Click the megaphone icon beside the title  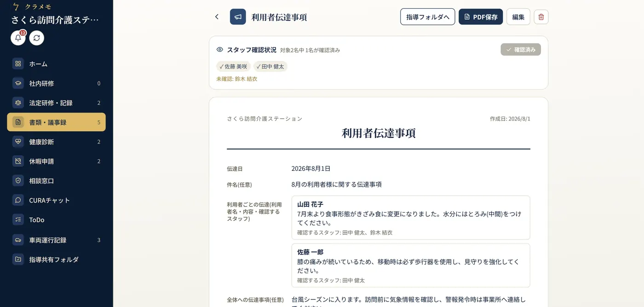click(x=238, y=17)
